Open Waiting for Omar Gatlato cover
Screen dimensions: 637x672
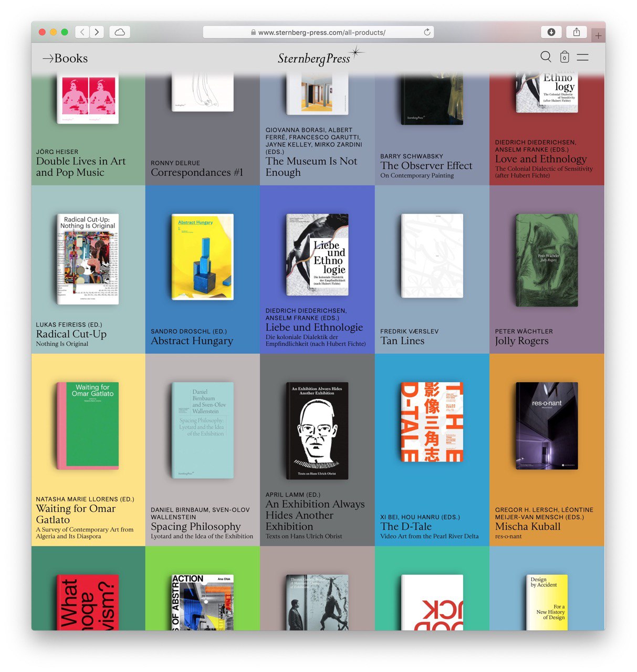(88, 426)
